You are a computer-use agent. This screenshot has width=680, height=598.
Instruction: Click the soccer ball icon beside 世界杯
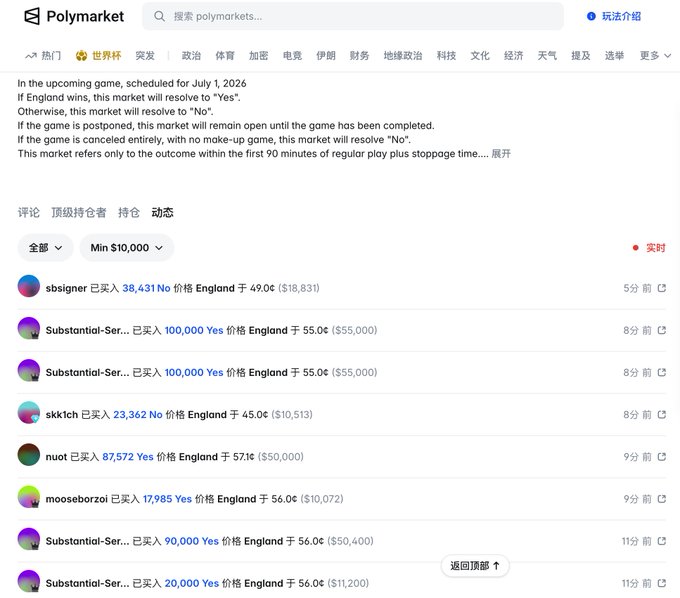81,56
